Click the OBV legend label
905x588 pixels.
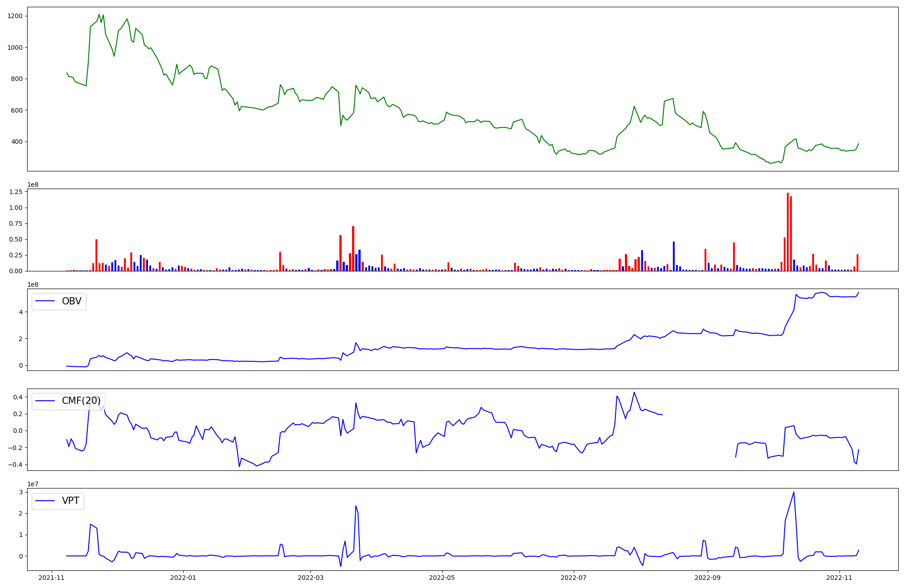click(x=71, y=301)
